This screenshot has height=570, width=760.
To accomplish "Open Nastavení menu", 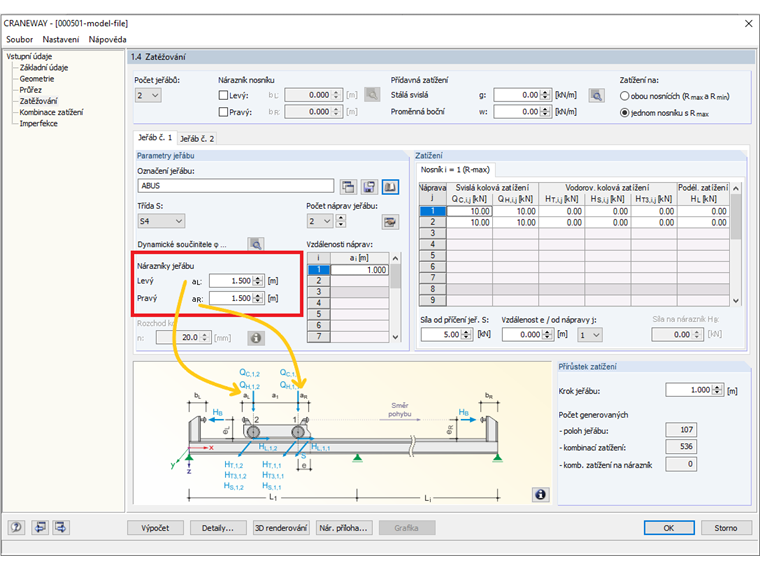I will (61, 40).
